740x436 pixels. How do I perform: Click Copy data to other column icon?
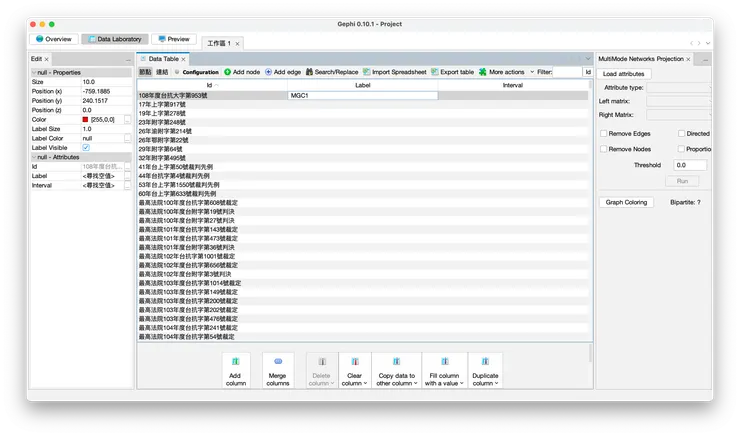(396, 361)
